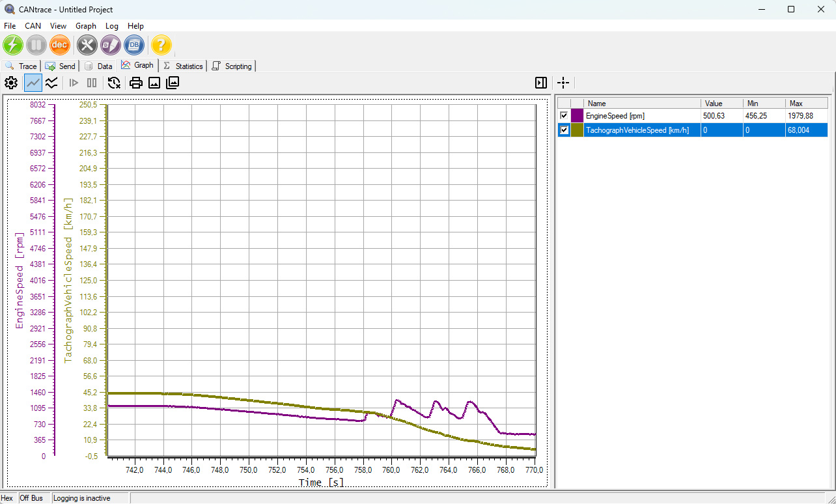This screenshot has height=504, width=836.
Task: Open the blue DB database icon
Action: point(134,45)
